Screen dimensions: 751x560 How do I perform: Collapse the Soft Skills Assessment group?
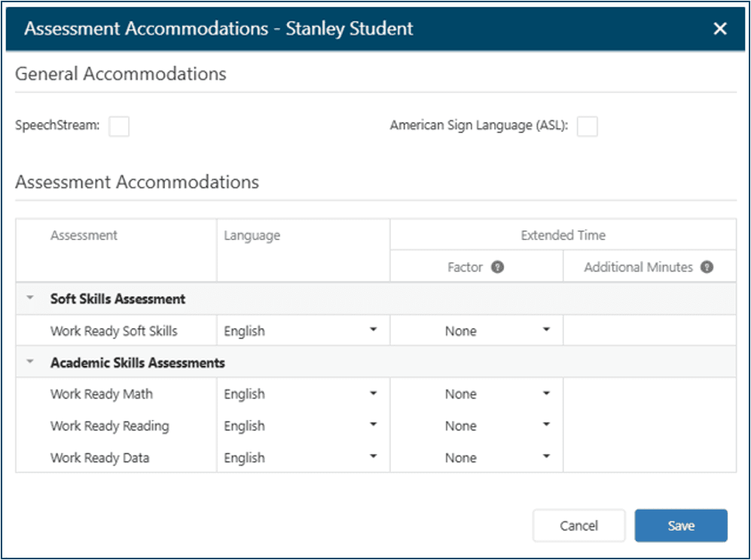coord(30,298)
